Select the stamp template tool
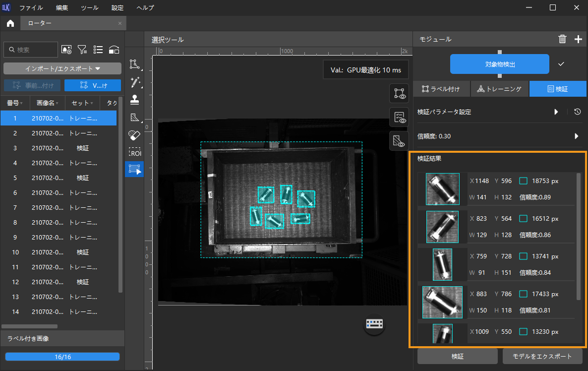 pos(134,100)
